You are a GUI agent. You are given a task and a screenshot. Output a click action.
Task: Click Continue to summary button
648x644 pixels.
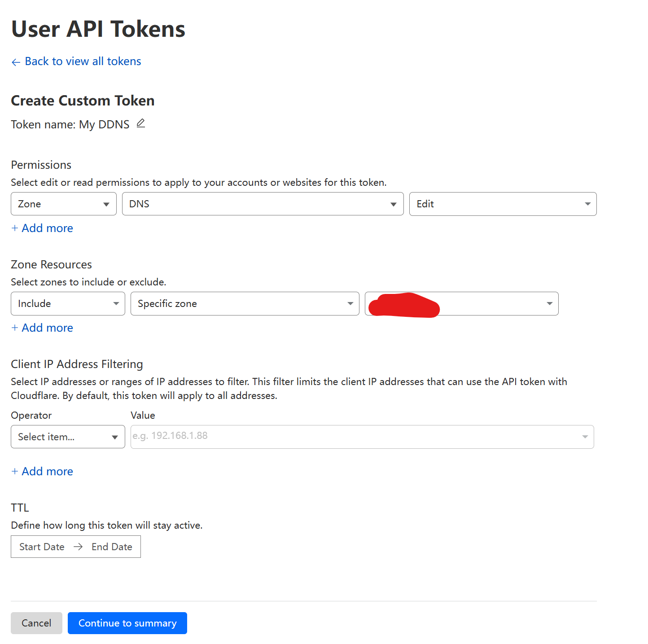(127, 623)
